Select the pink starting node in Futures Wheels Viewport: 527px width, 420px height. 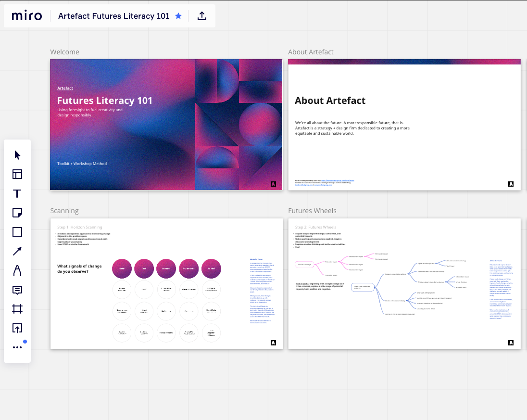[304, 265]
